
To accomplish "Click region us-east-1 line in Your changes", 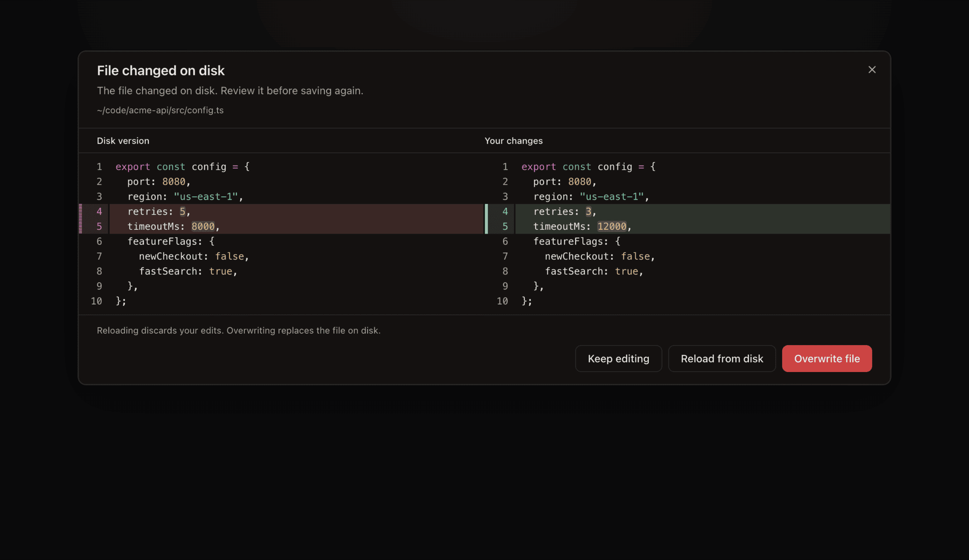I will pyautogui.click(x=592, y=196).
